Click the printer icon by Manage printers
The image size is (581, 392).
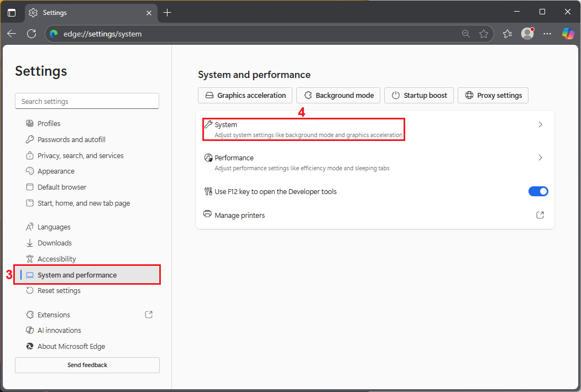coord(207,214)
